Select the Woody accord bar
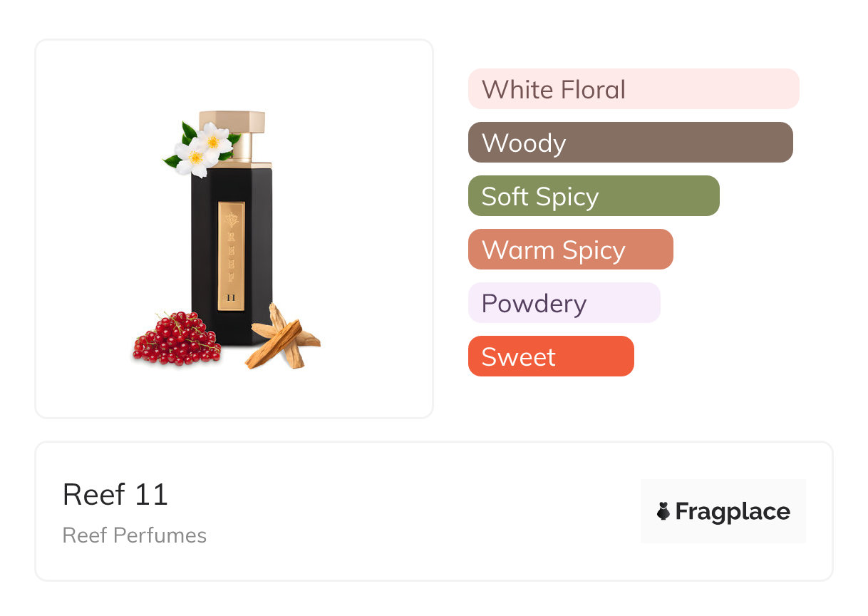The image size is (868, 616). tap(630, 143)
